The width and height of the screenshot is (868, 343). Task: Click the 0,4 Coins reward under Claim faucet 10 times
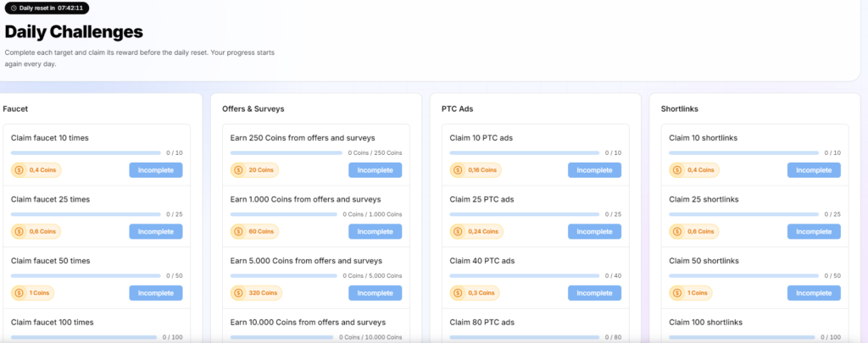tap(36, 170)
